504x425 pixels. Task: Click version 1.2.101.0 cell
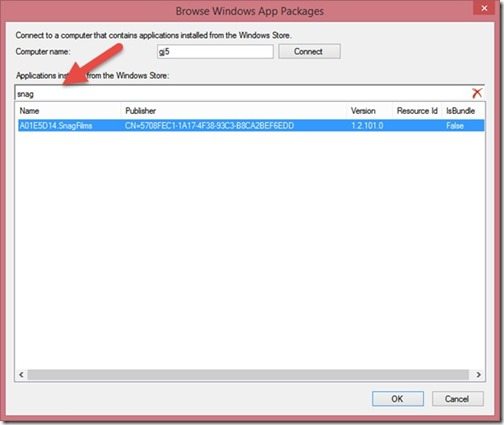pyautogui.click(x=367, y=125)
